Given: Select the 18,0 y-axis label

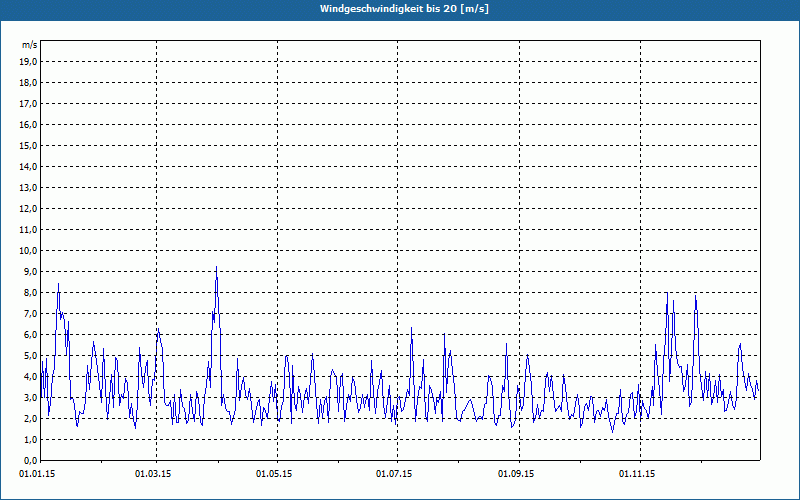Looking at the screenshot, I should [29, 83].
